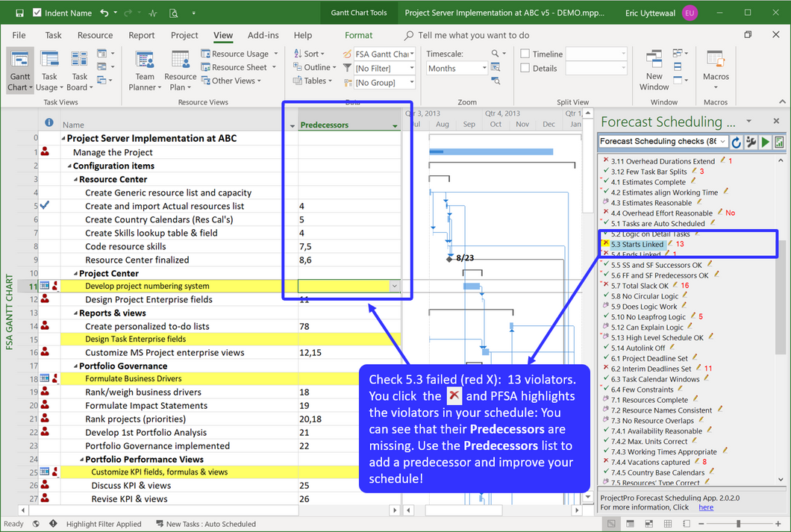Expand the No Filter dropdown
The height and width of the screenshot is (532, 791).
(411, 68)
